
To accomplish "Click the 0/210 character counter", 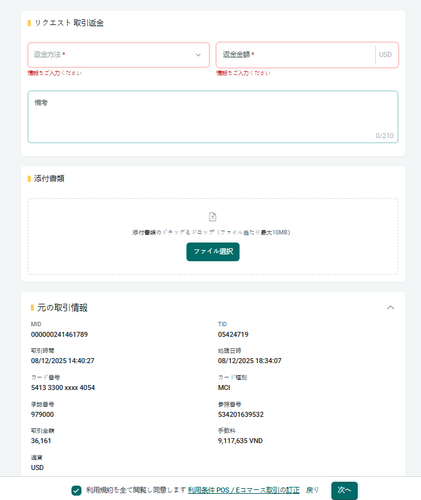I will coord(385,136).
